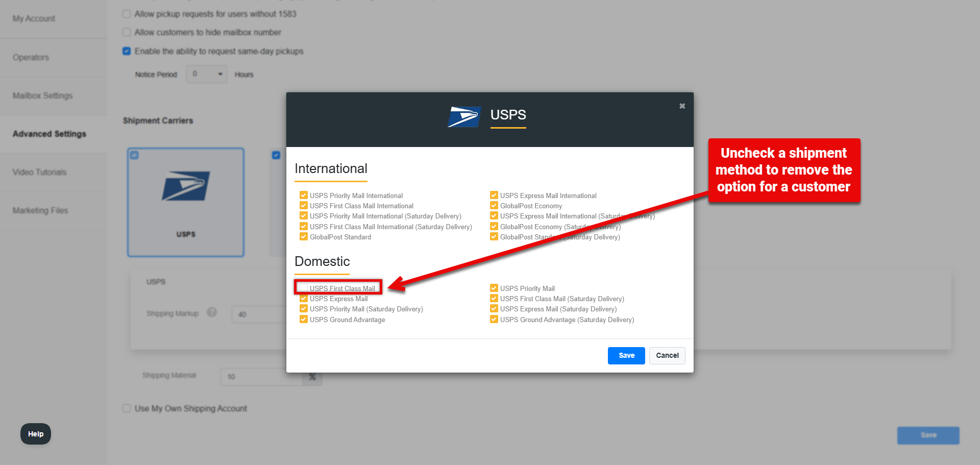This screenshot has height=465, width=980.
Task: Enable pickup requests for users without 1583
Action: pyautogui.click(x=127, y=14)
